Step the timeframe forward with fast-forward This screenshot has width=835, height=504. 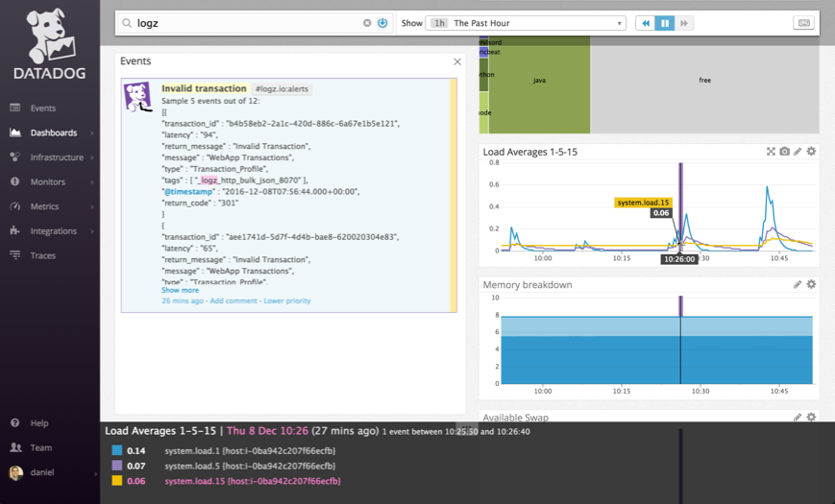(684, 23)
